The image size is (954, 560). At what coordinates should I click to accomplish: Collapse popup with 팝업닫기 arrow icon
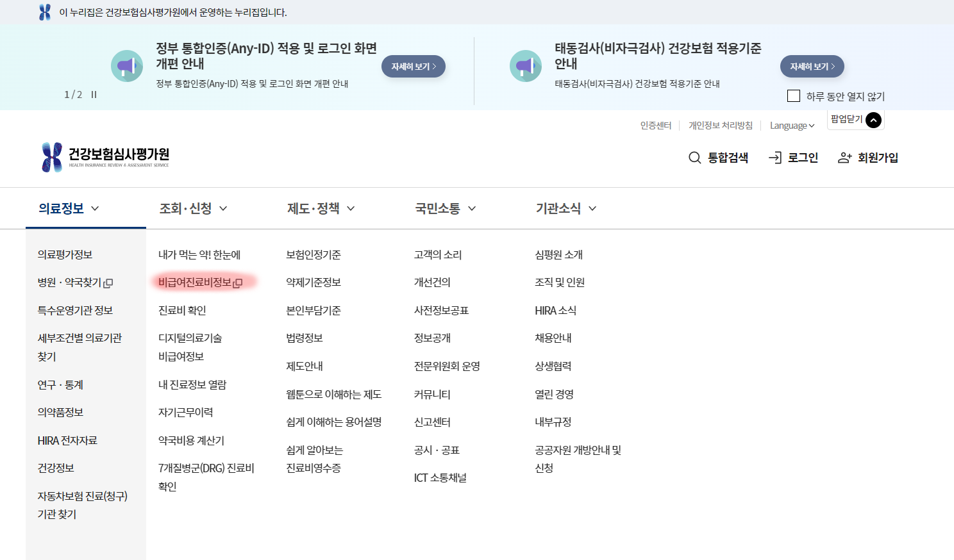coord(873,120)
